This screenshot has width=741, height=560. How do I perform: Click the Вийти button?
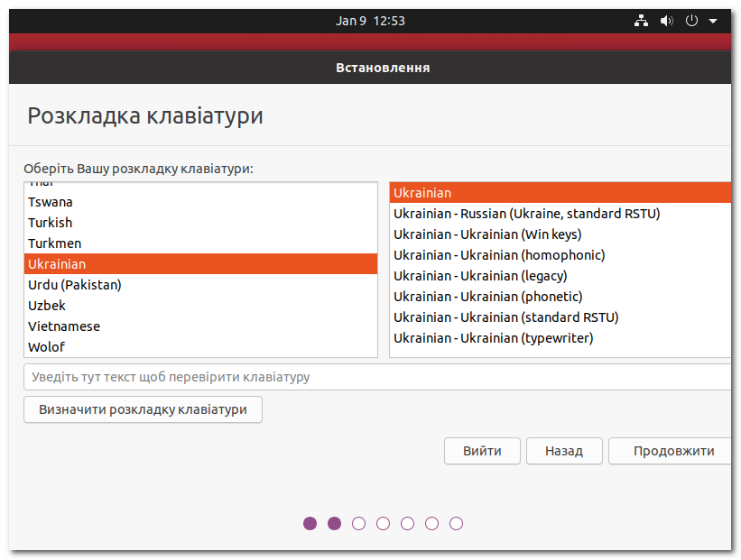click(x=482, y=451)
